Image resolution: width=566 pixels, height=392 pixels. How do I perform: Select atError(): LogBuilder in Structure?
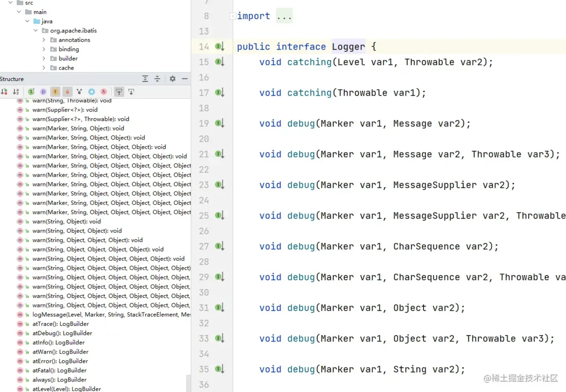point(60,361)
